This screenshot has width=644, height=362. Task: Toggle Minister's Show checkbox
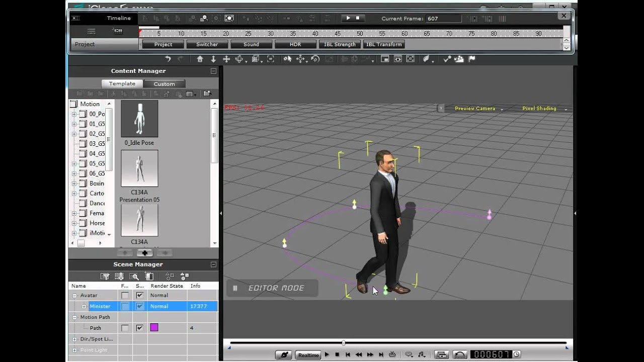point(139,306)
